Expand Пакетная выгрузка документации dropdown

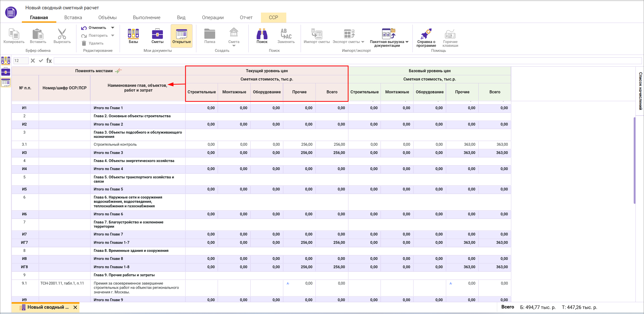407,42
